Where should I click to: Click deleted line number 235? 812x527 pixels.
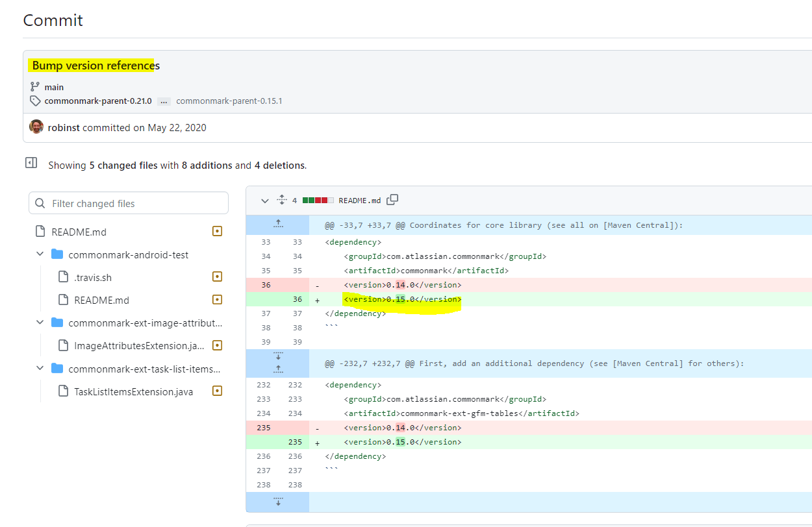(x=263, y=428)
